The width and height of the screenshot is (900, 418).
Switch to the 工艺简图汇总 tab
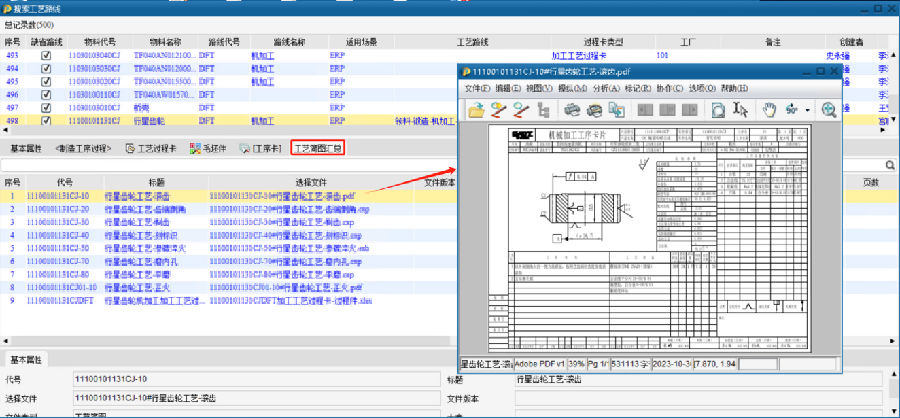316,148
